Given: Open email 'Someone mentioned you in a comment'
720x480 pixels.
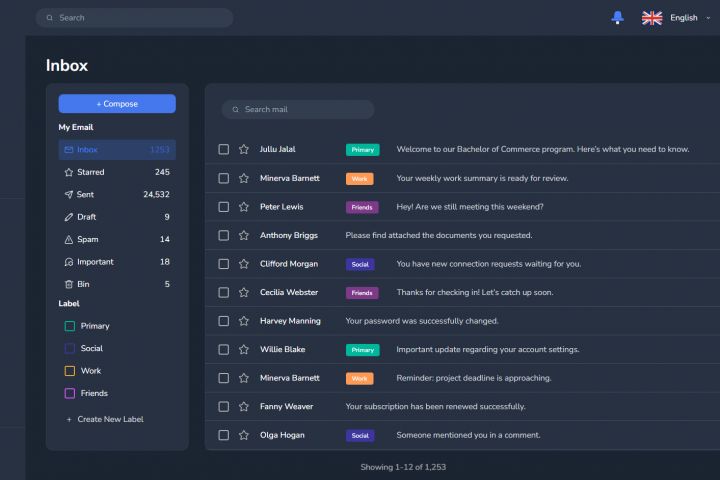Looking at the screenshot, I should 468,435.
